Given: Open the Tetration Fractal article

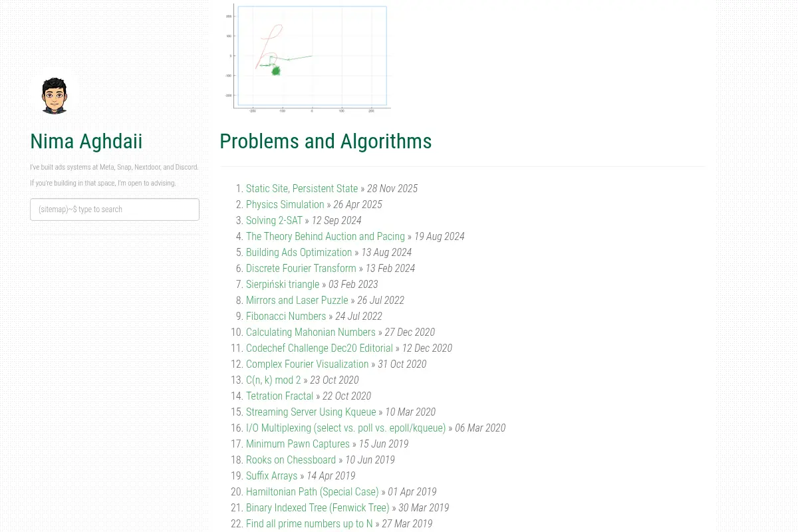Looking at the screenshot, I should coord(279,396).
